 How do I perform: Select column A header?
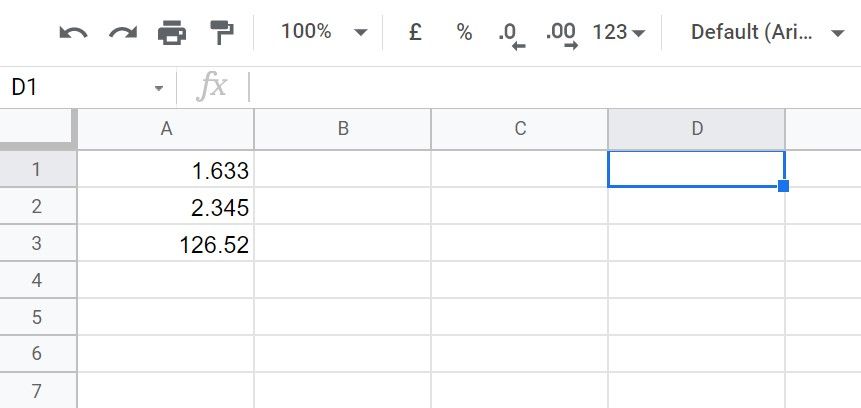point(166,128)
